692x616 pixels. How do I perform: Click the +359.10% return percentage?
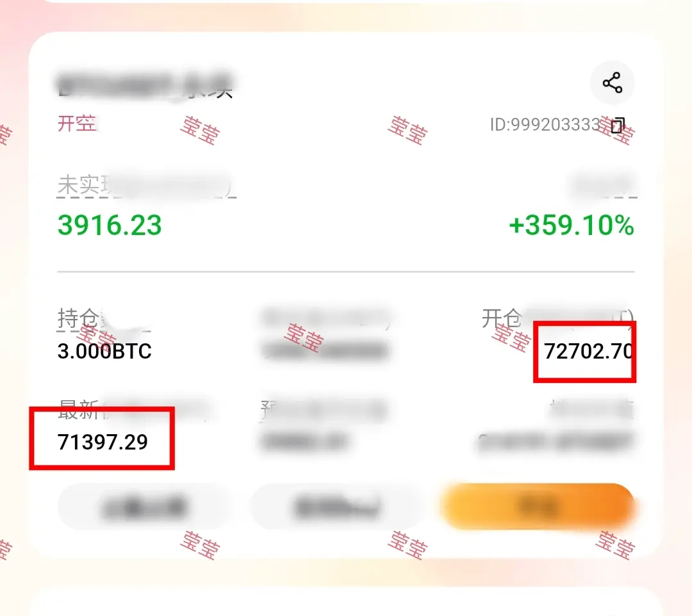click(x=572, y=225)
